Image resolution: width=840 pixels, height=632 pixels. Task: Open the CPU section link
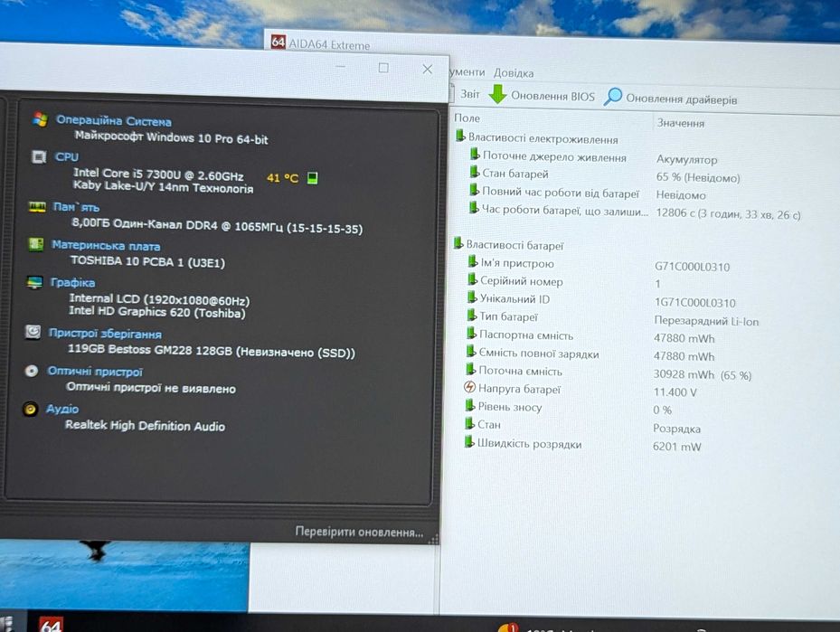[x=66, y=157]
